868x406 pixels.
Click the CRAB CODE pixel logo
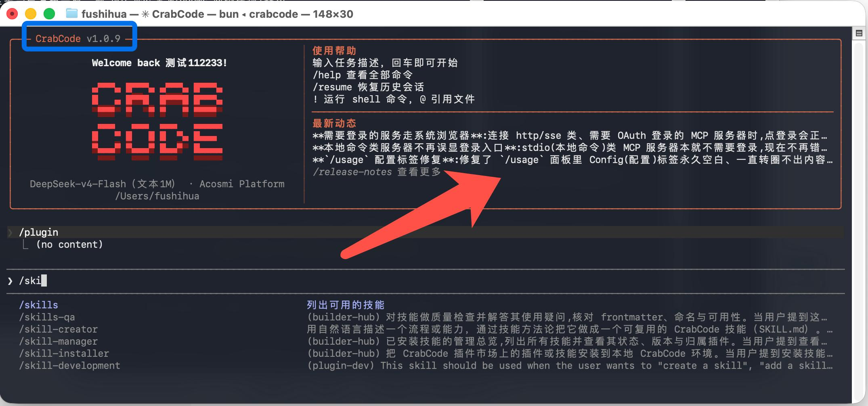(x=157, y=122)
